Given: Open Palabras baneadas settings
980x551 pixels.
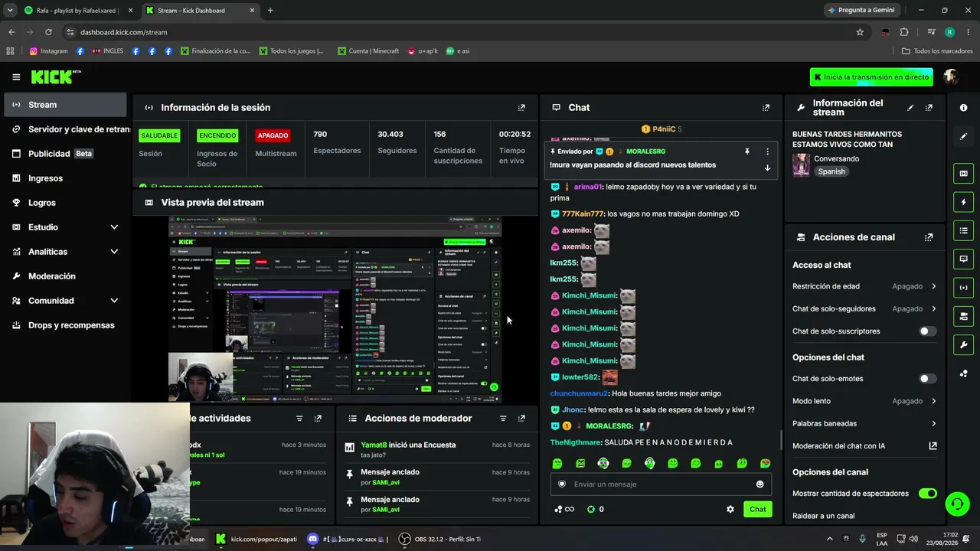Looking at the screenshot, I should (864, 423).
